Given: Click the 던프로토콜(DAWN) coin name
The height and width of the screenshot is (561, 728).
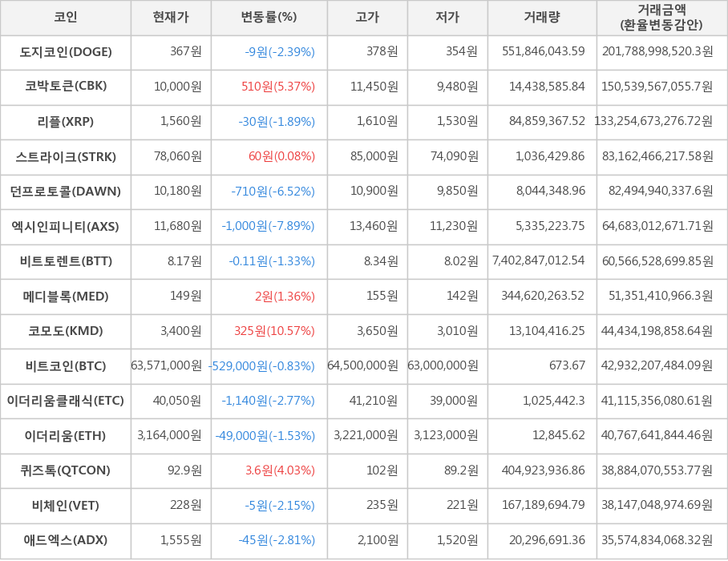Looking at the screenshot, I should [x=66, y=192].
